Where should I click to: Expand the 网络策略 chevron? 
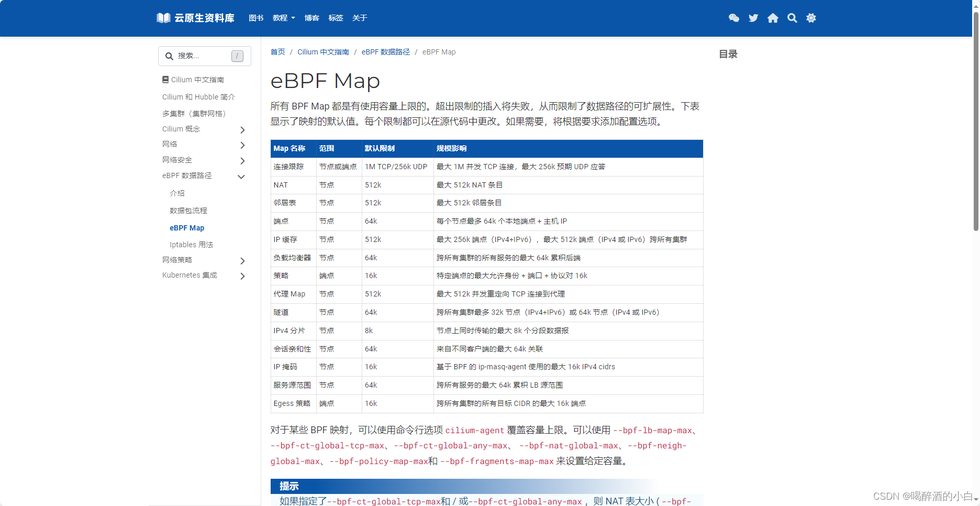tap(242, 260)
